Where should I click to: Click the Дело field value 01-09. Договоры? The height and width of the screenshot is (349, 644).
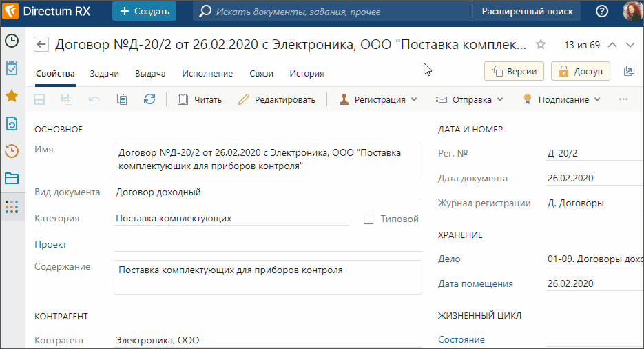click(594, 259)
